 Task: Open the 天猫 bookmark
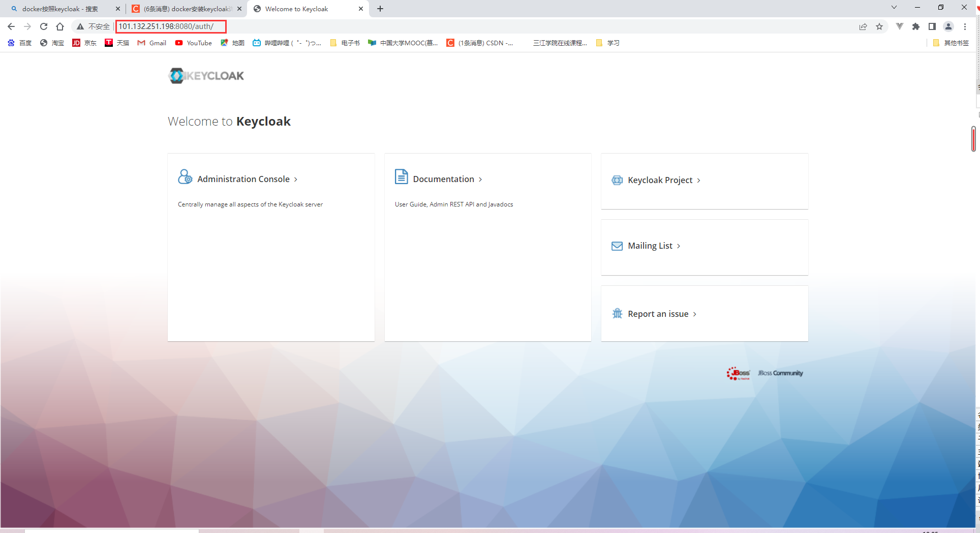(x=117, y=43)
